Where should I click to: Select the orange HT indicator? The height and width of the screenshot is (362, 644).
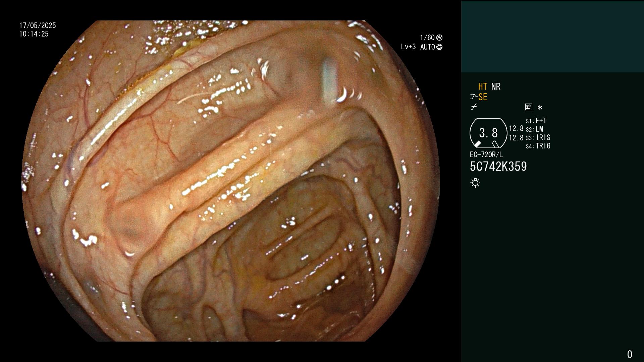pos(483,86)
